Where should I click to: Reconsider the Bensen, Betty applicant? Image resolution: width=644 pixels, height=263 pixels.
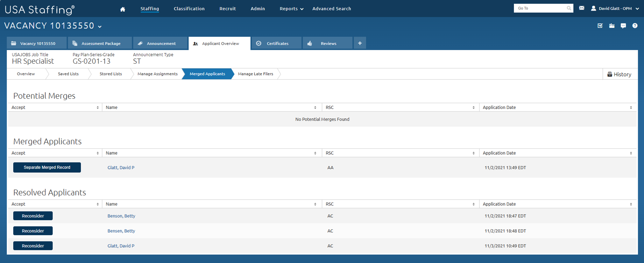coord(33,231)
